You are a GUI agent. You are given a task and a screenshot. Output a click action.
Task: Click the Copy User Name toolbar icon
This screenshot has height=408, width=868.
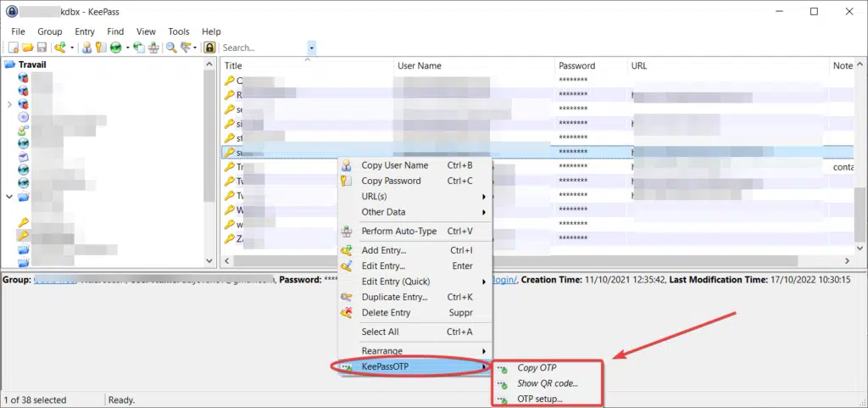87,48
